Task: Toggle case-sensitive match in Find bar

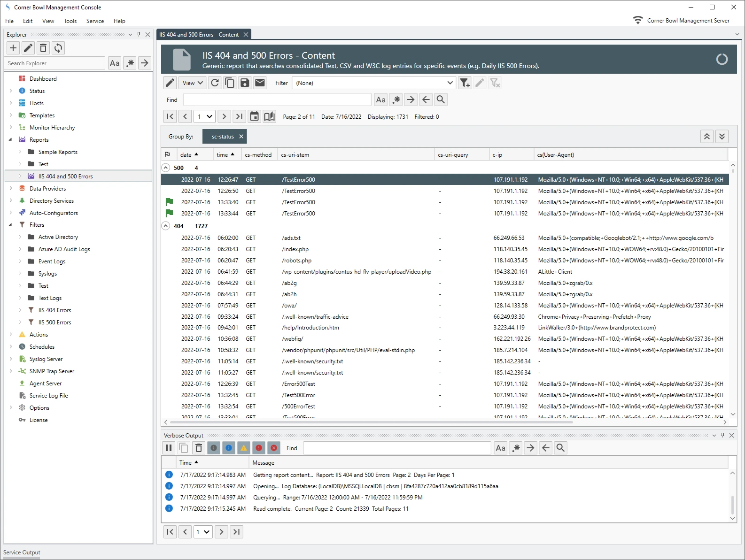Action: click(x=380, y=100)
